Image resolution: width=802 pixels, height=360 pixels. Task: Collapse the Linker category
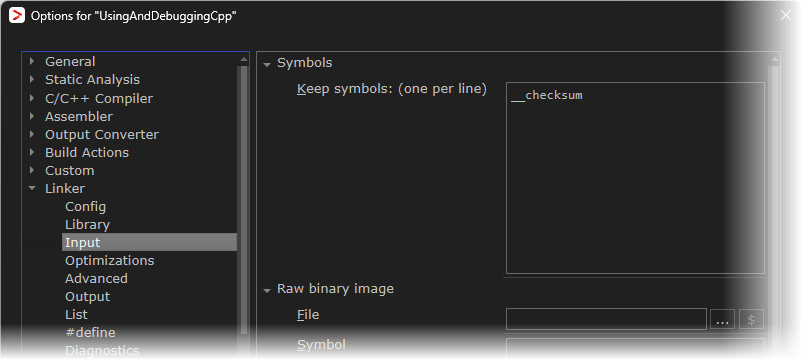tap(32, 188)
